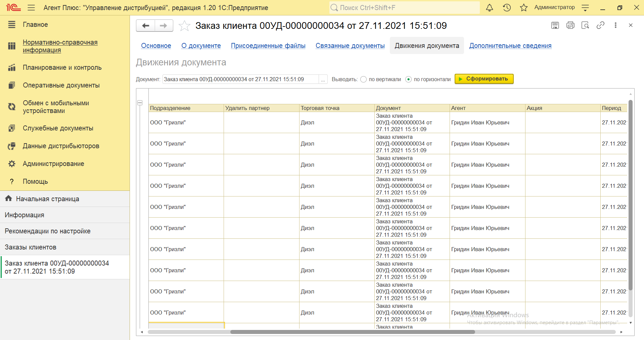Click the horizontal scrollbar of the report
Image resolution: width=644 pixels, height=340 pixels.
click(x=353, y=332)
